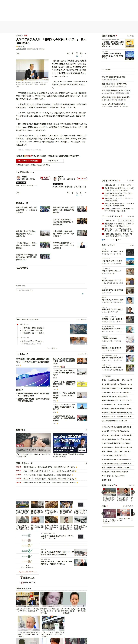Click 上野創 author avatar
138x644 pixels.
pos(18,178)
